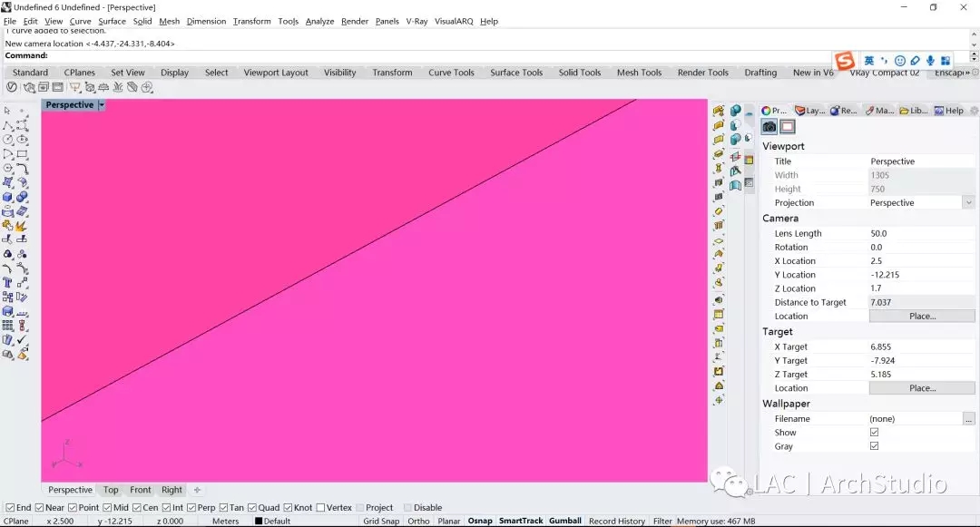Viewport: 980px width, 527px height.
Task: Select the VisualARQ wall tool at top
Action: (719, 112)
